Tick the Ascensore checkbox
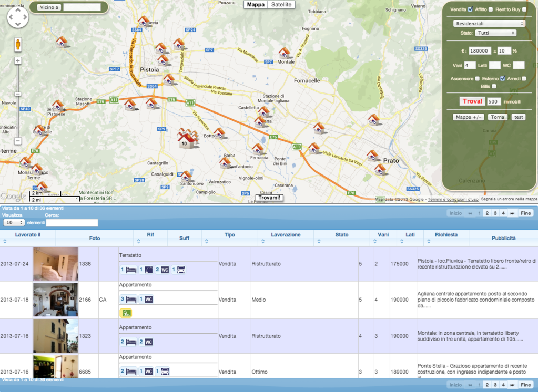The image size is (538, 392). pos(478,78)
